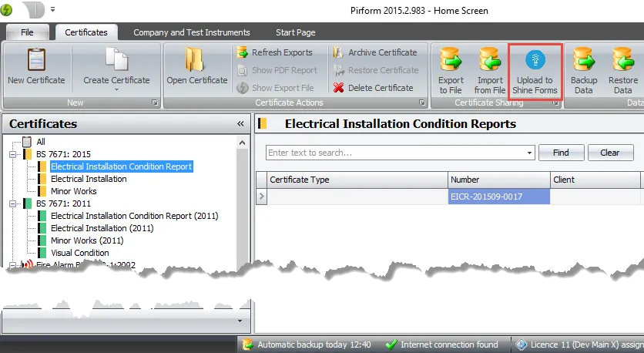The height and width of the screenshot is (353, 644).
Task: Click the Automatic backup status bar entry
Action: tap(307, 345)
